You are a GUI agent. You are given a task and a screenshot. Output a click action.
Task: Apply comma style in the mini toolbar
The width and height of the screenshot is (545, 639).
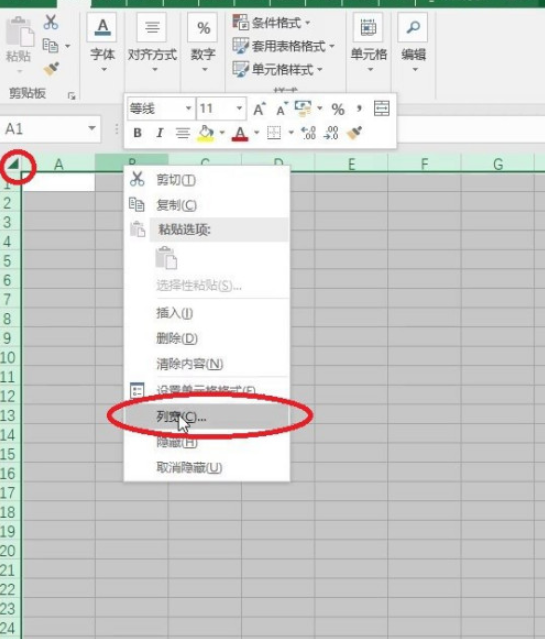tap(359, 109)
